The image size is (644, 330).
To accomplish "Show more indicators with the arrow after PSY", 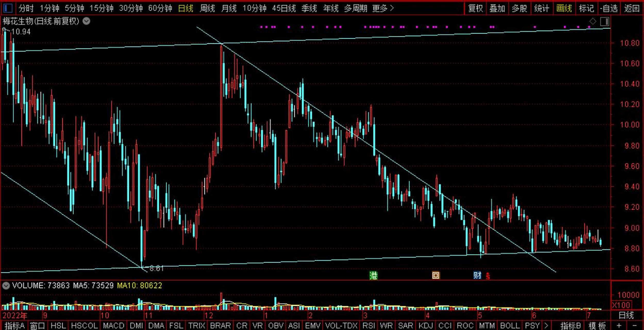I will coord(546,326).
